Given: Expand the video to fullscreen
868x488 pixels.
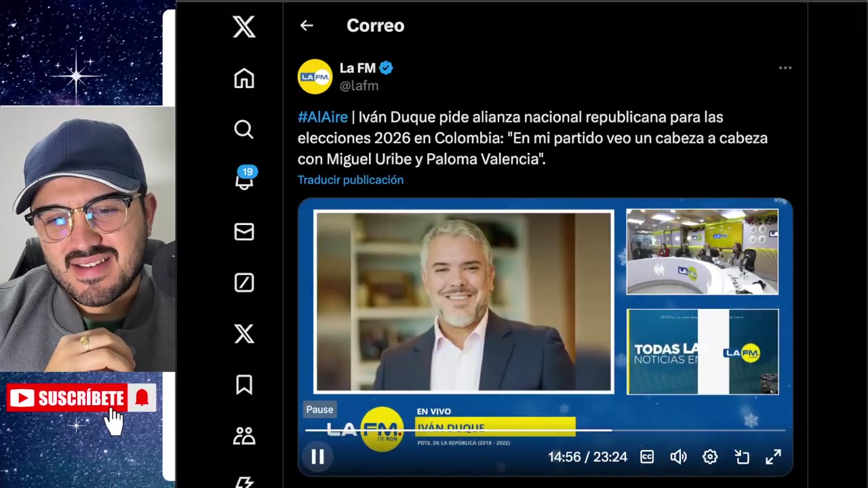Looking at the screenshot, I should tap(773, 457).
